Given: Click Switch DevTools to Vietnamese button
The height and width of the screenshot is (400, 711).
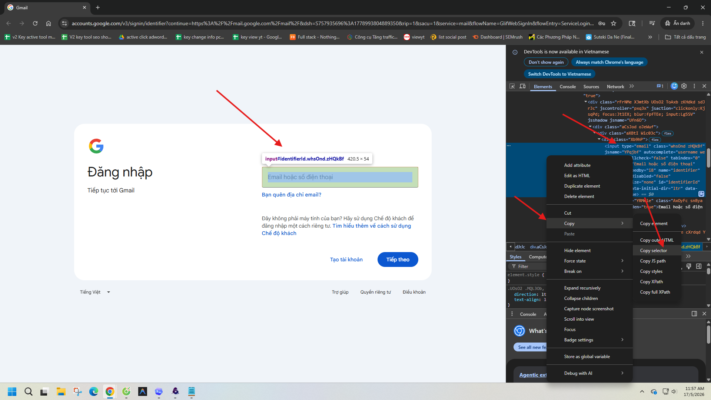Looking at the screenshot, I should [x=559, y=74].
